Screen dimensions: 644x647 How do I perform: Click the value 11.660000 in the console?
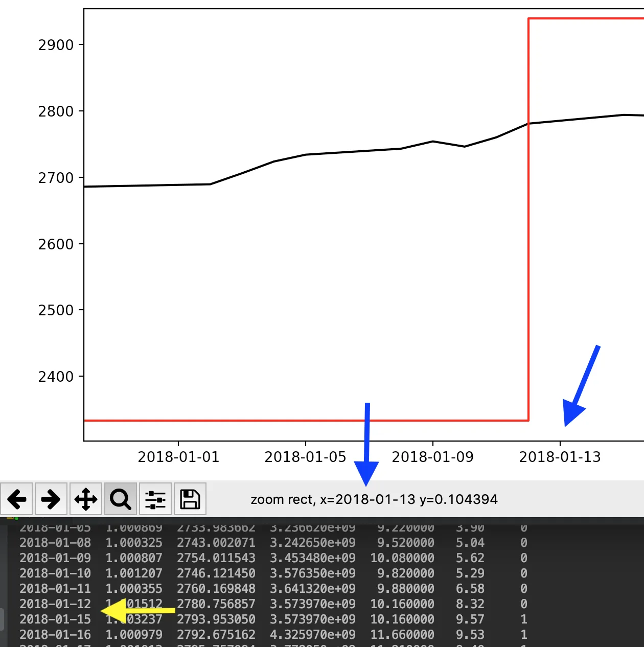(402, 634)
